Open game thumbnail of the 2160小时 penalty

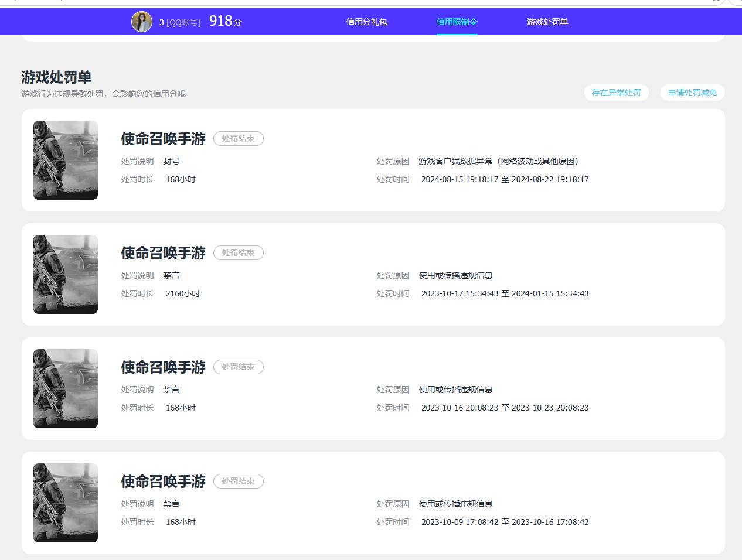click(66, 274)
